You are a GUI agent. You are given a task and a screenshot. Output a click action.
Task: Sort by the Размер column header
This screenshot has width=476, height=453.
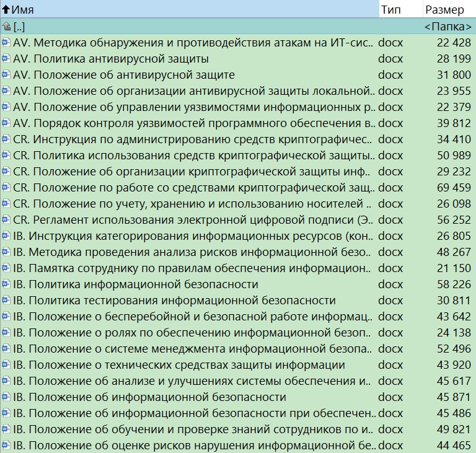[449, 9]
